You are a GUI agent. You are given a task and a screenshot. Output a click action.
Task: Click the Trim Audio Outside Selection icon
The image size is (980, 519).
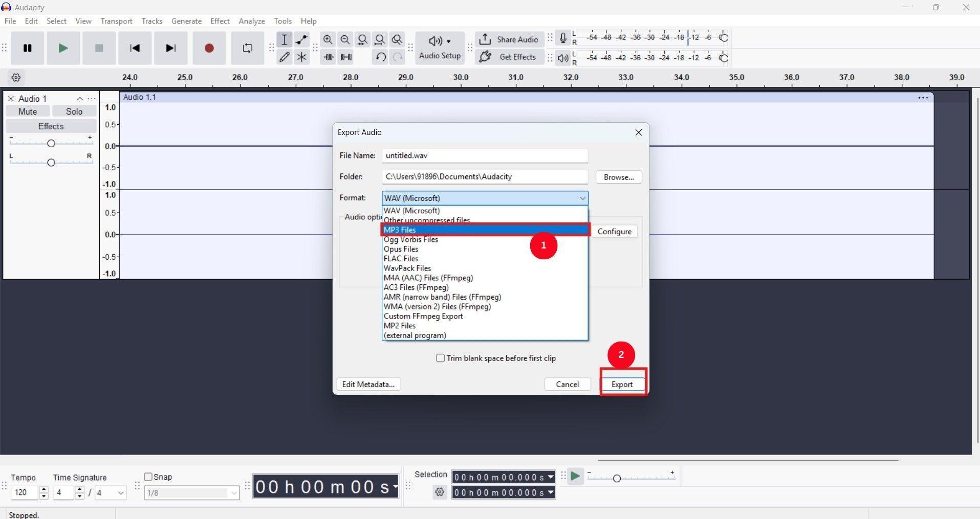(328, 57)
